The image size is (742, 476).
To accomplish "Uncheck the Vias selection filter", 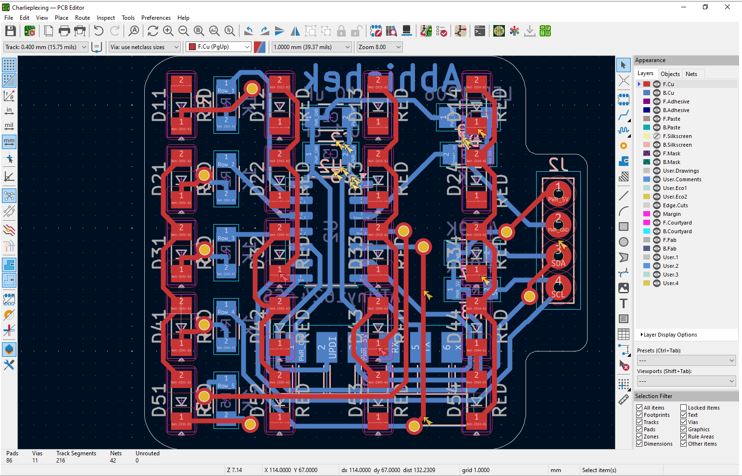I will click(x=683, y=422).
